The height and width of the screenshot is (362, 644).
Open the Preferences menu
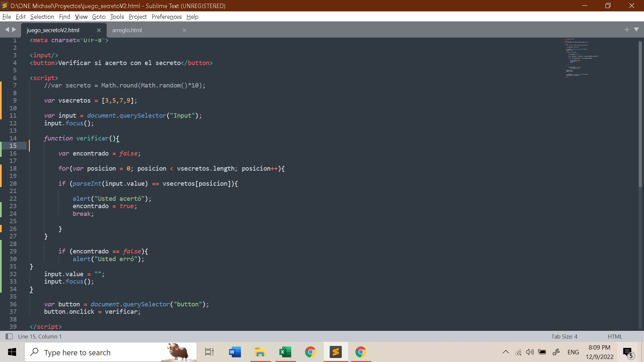coord(166,16)
